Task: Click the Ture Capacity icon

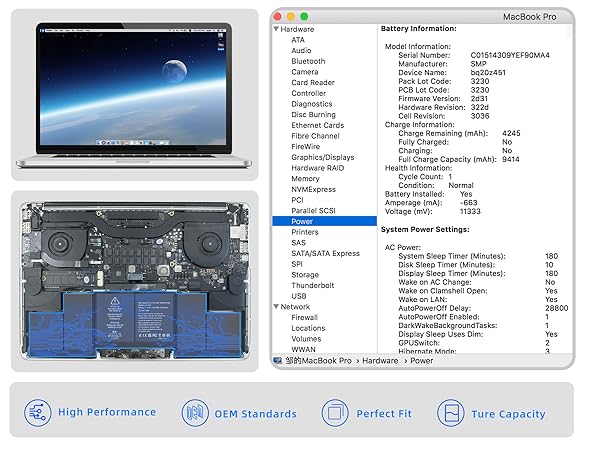Action: pyautogui.click(x=450, y=412)
